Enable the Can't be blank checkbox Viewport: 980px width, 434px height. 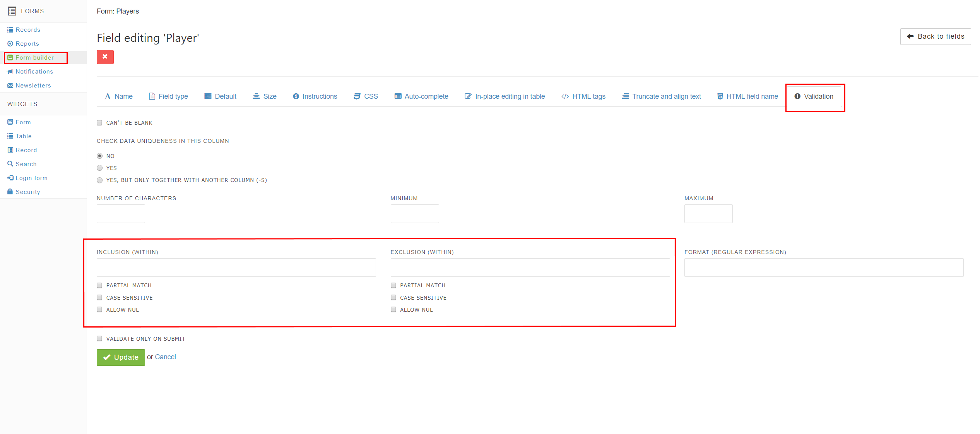click(x=99, y=123)
